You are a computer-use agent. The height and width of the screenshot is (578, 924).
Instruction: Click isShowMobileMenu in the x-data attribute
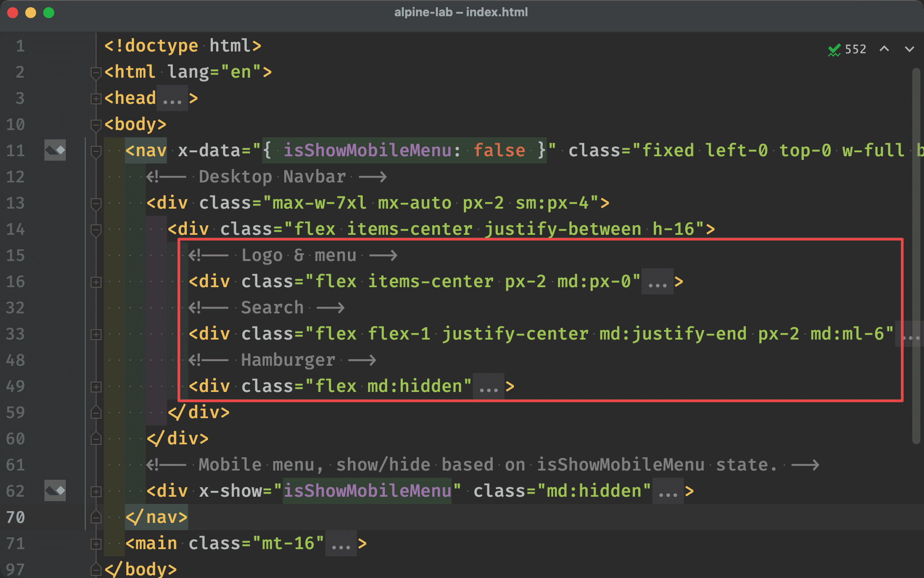tap(368, 150)
